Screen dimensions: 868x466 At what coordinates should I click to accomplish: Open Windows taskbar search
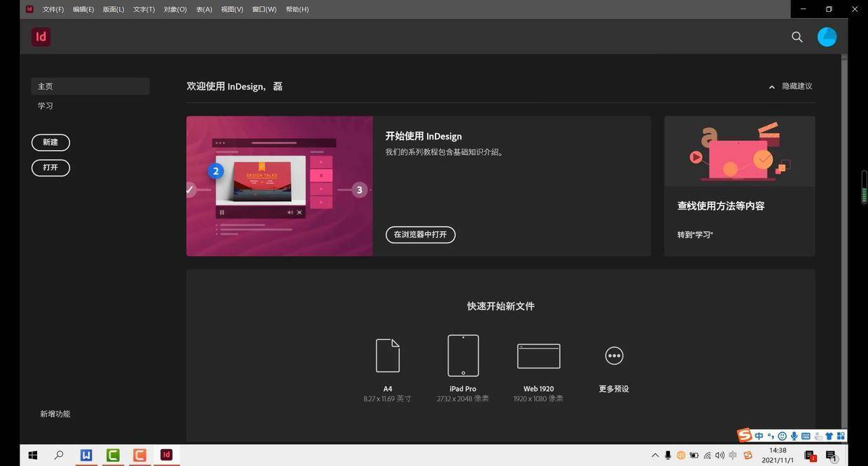59,455
